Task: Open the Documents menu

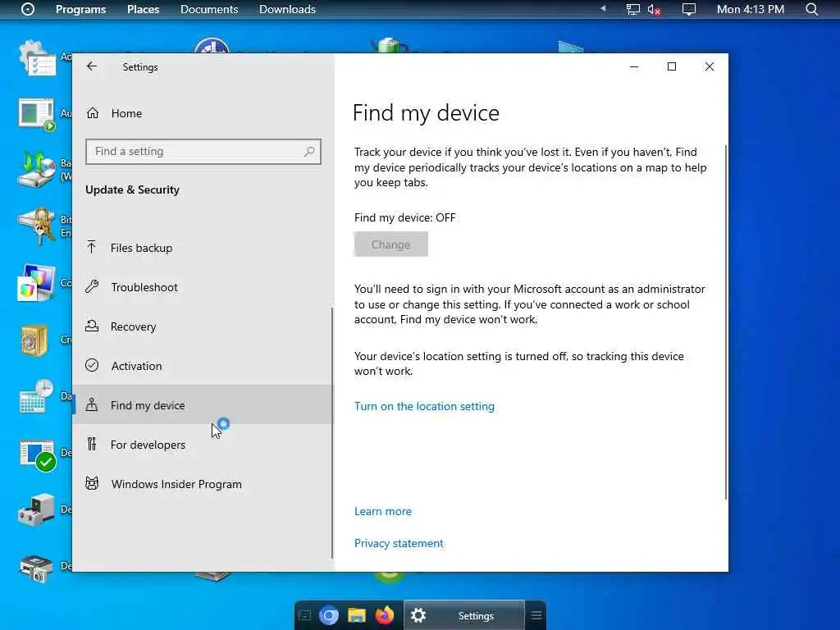Action: (x=209, y=9)
